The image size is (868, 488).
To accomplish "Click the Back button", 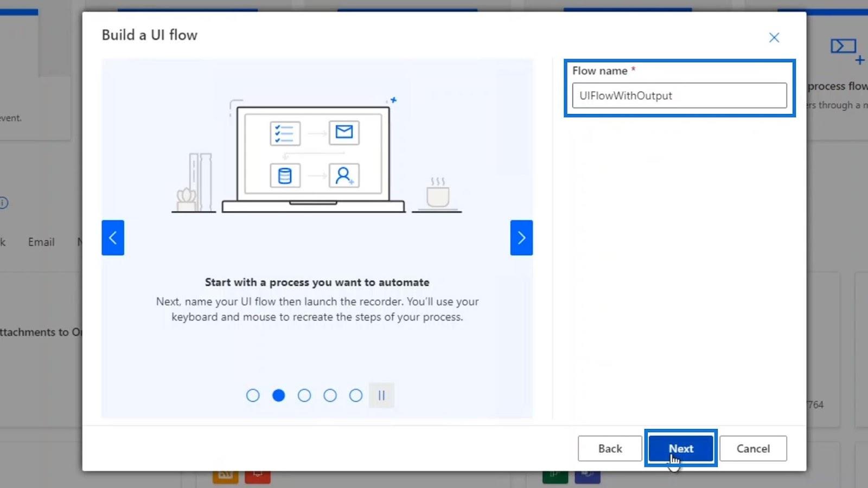I will pyautogui.click(x=610, y=448).
